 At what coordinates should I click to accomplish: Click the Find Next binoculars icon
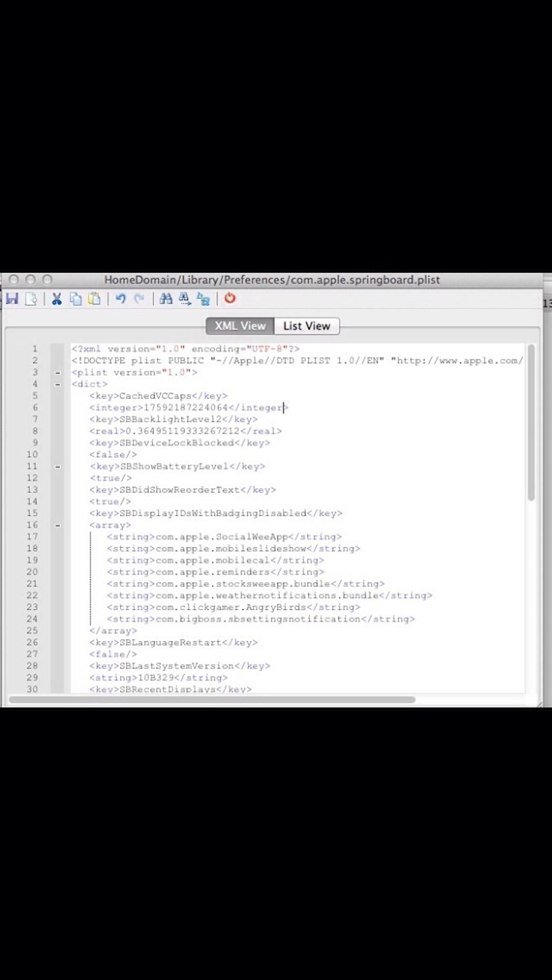coord(185,299)
